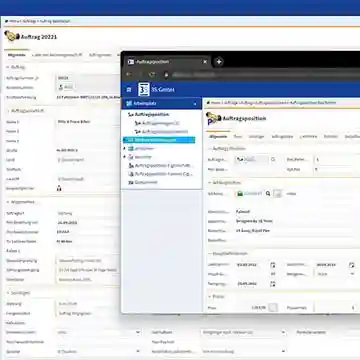The width and height of the screenshot is (360, 360).
Task: Open a new browser tab with the plus button
Action: pos(219,62)
